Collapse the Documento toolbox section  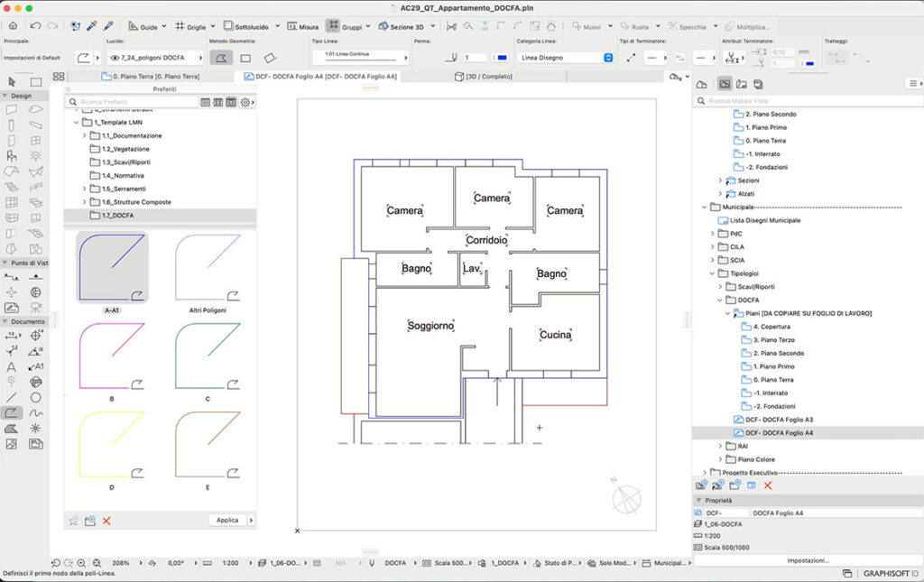point(5,321)
